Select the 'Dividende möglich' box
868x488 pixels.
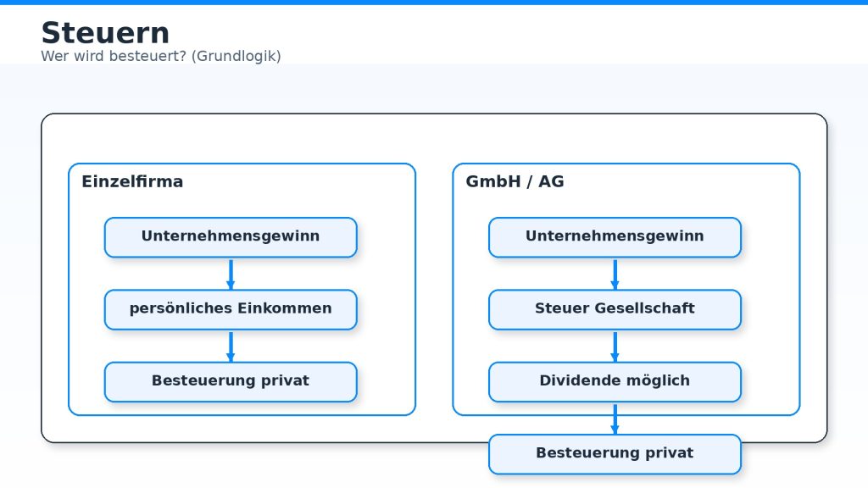tap(615, 381)
